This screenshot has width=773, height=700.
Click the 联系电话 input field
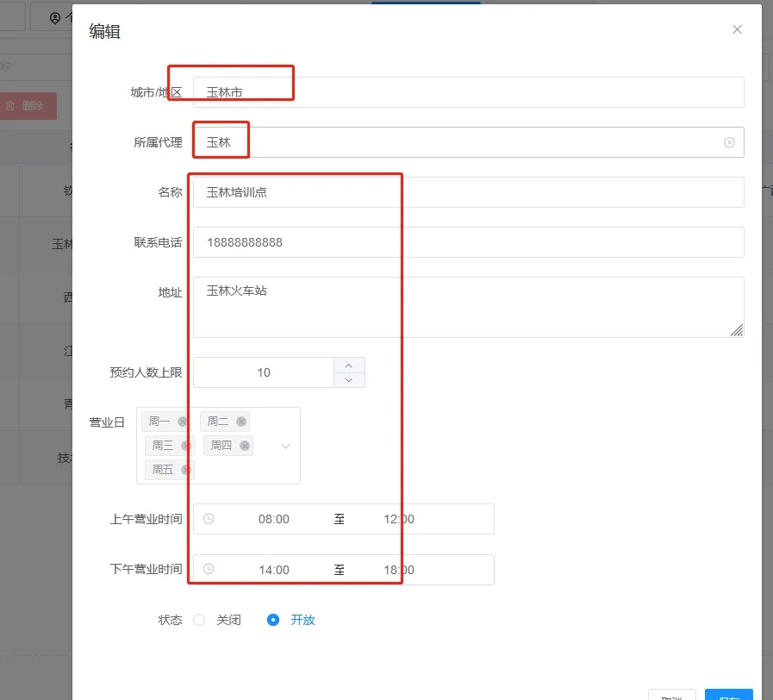pos(468,242)
